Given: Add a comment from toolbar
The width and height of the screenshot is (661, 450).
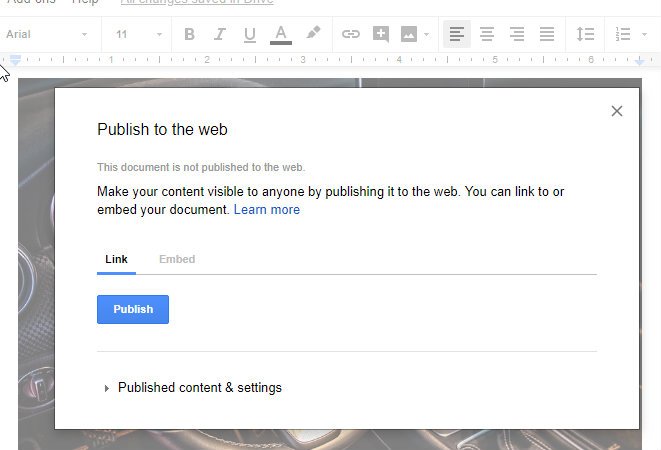Looking at the screenshot, I should pyautogui.click(x=381, y=34).
